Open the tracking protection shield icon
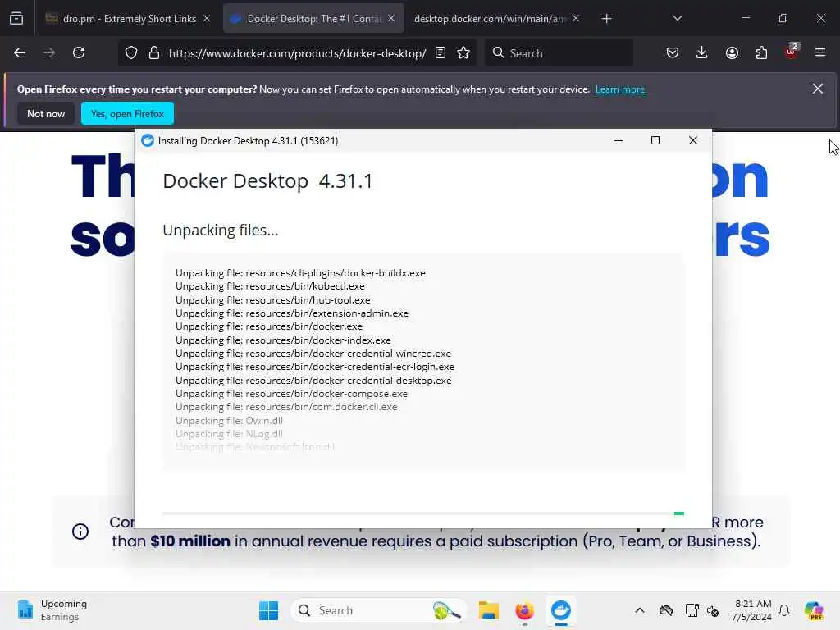This screenshot has width=840, height=630. point(131,53)
